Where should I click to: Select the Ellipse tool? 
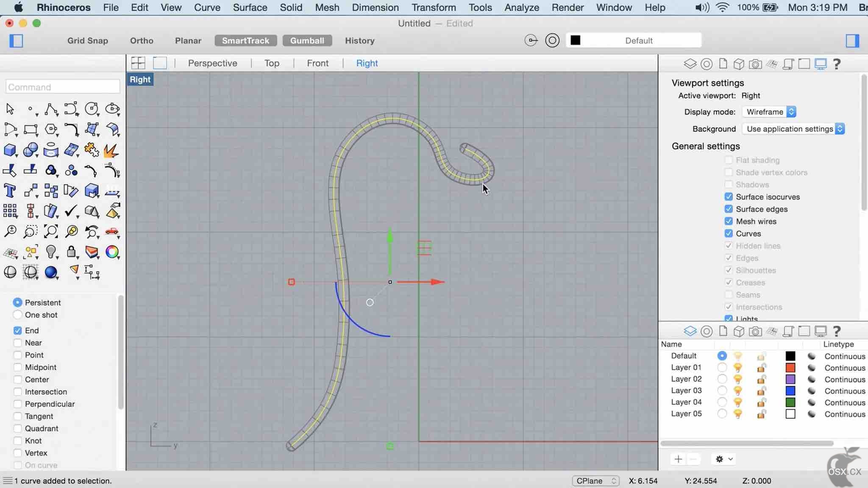112,109
